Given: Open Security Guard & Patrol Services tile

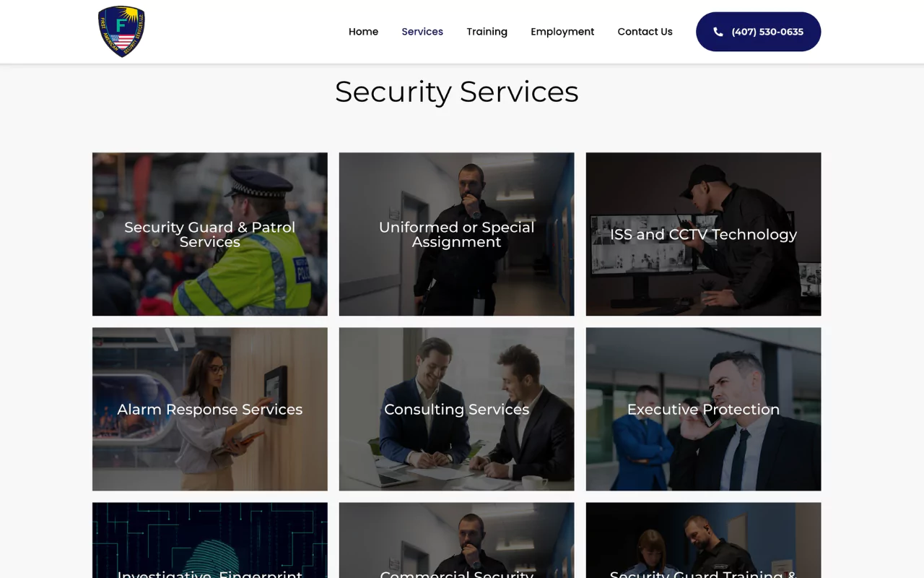Looking at the screenshot, I should pos(210,234).
